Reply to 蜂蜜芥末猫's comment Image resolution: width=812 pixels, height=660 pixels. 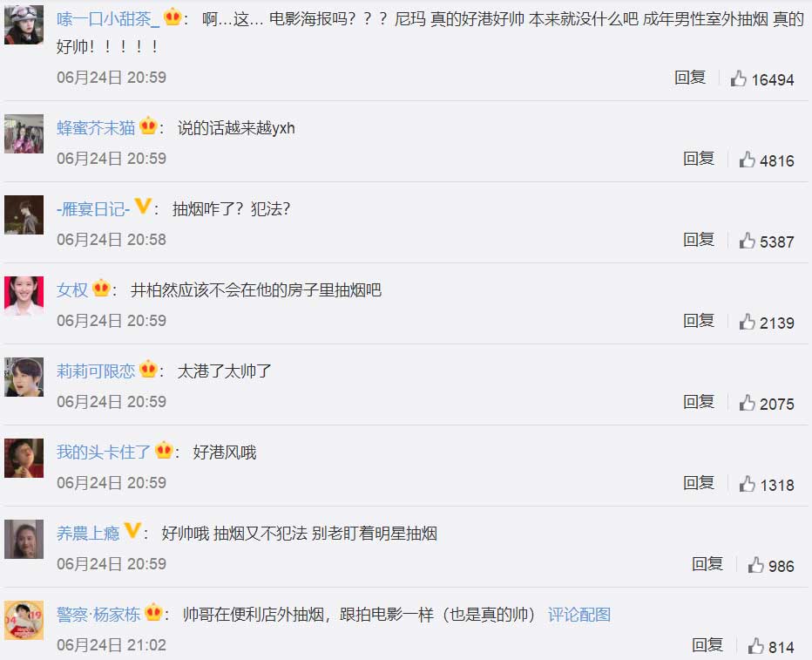click(698, 159)
